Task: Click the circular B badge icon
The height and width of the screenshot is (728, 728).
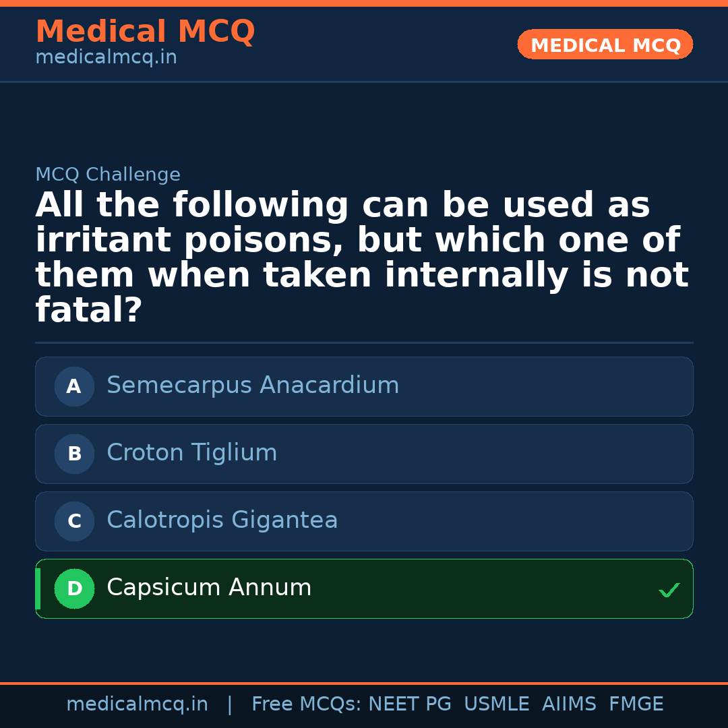Action: coord(74,454)
